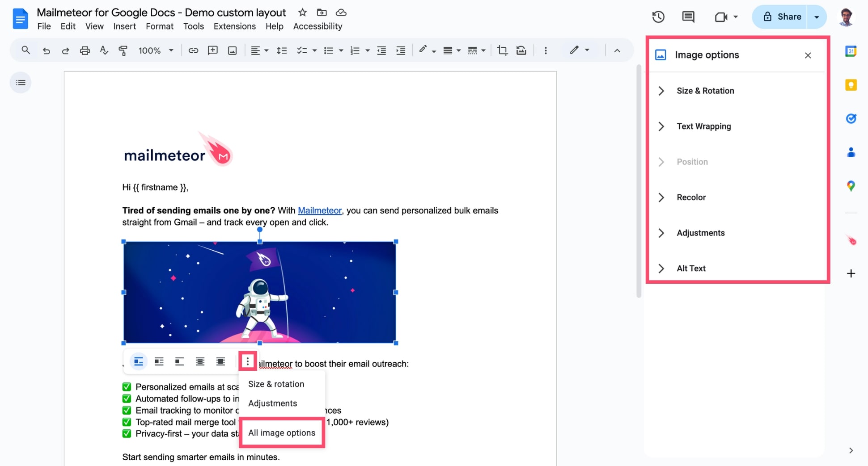Activate the paint format tool

[x=123, y=50]
